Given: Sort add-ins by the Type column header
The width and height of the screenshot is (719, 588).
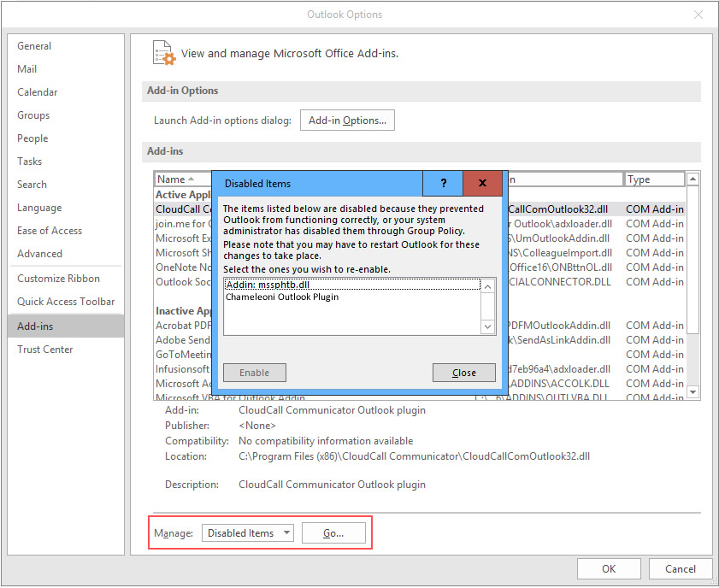Looking at the screenshot, I should 654,179.
